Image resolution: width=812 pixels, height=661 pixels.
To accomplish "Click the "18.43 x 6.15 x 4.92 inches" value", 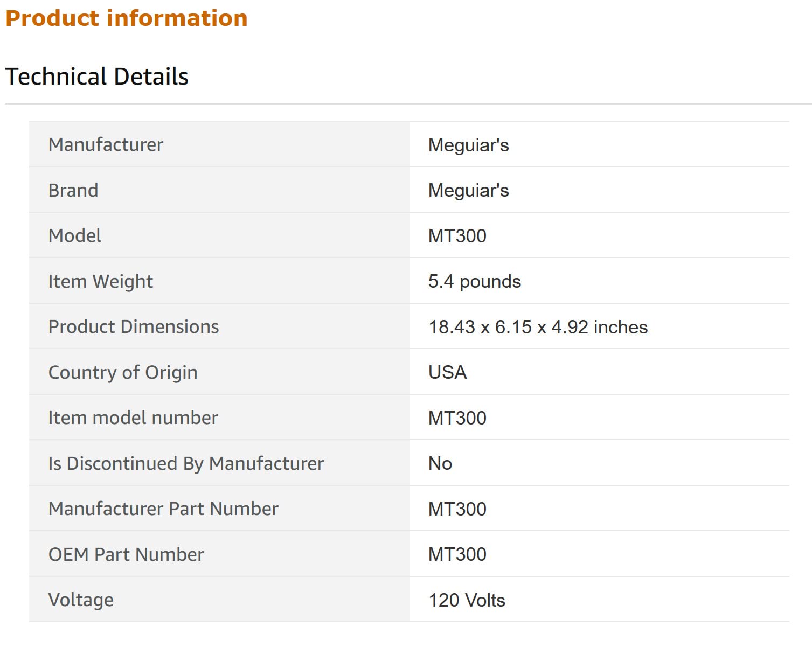I will click(x=538, y=327).
